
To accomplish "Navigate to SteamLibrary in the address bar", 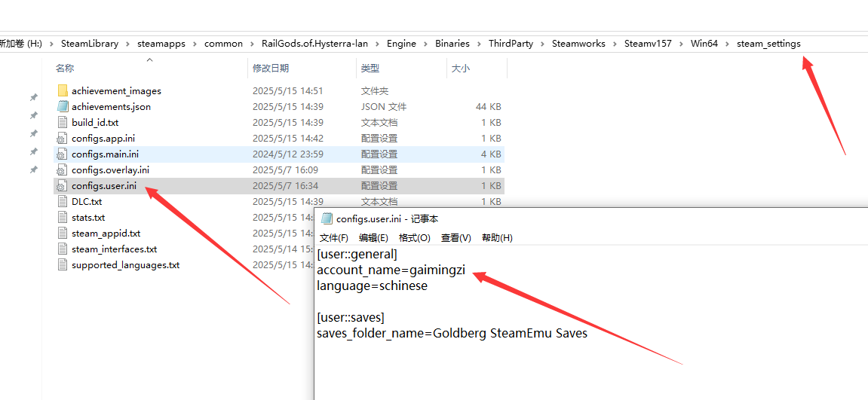I will point(90,44).
